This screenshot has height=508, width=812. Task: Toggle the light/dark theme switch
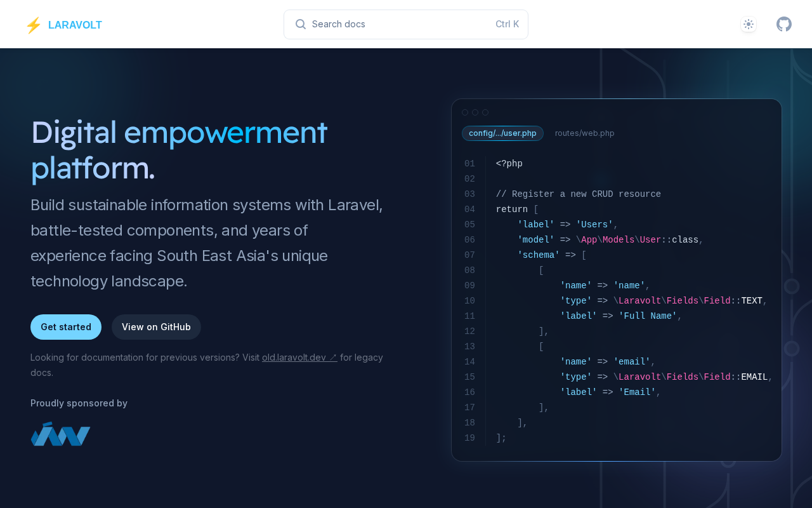coord(749,24)
